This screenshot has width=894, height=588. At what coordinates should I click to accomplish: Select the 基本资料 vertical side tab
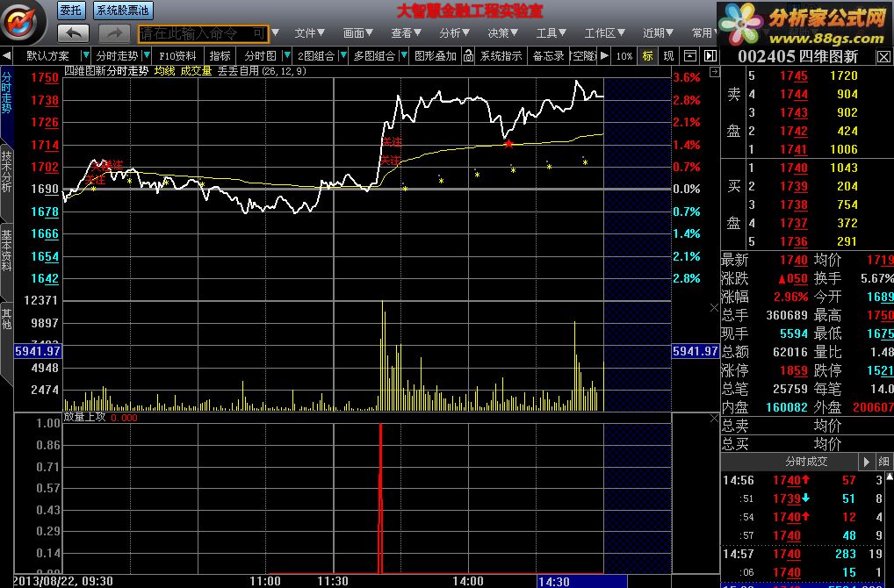click(6, 250)
